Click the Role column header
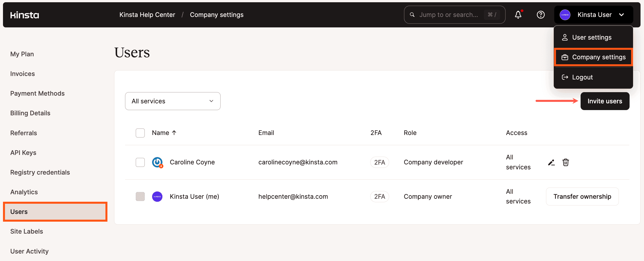644x261 pixels. point(410,133)
